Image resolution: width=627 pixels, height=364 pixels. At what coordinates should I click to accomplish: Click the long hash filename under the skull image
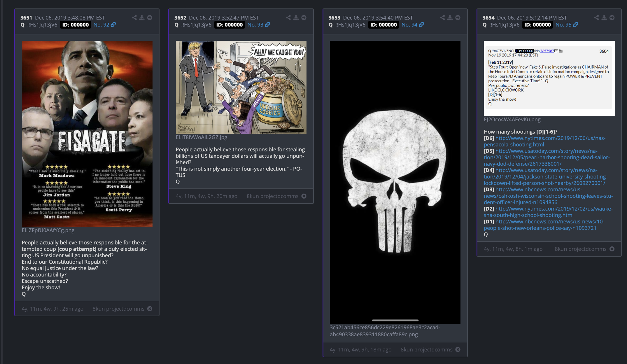click(x=385, y=331)
